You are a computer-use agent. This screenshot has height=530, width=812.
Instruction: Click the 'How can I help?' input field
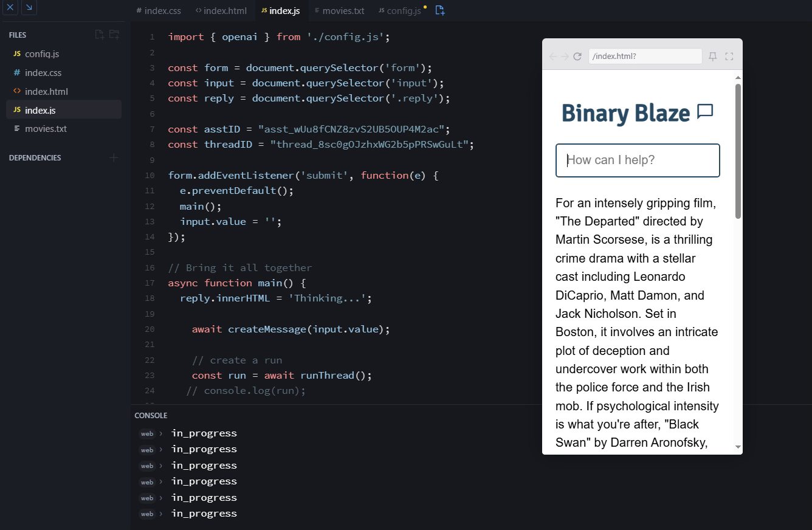(638, 160)
